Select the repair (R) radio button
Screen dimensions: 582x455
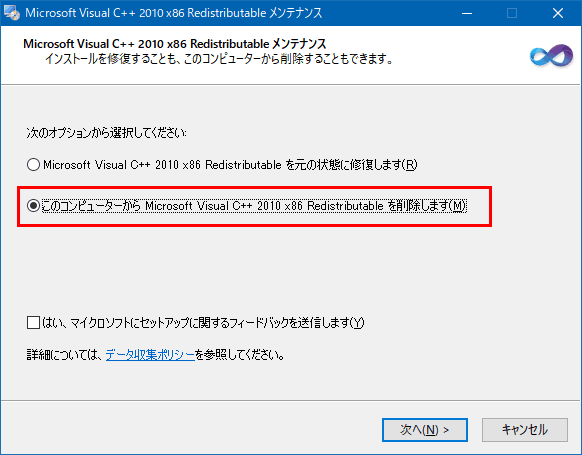click(33, 164)
